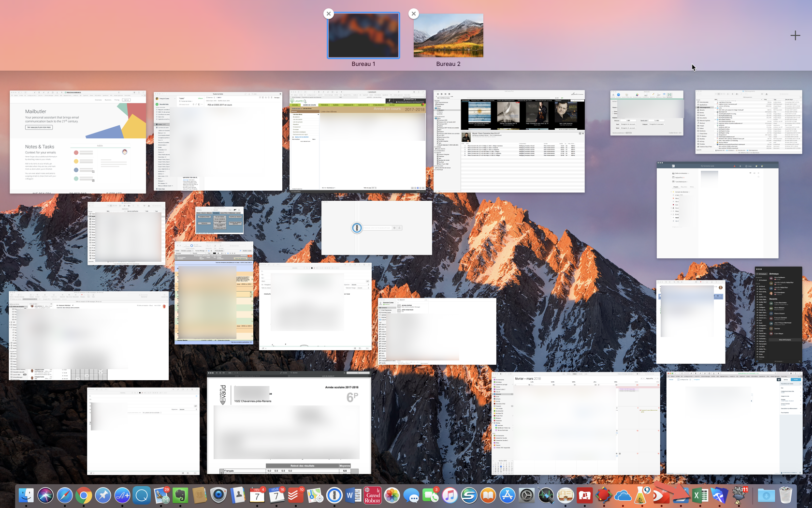Select the dark Birthdays contacts window
The height and width of the screenshot is (508, 812).
(778, 315)
